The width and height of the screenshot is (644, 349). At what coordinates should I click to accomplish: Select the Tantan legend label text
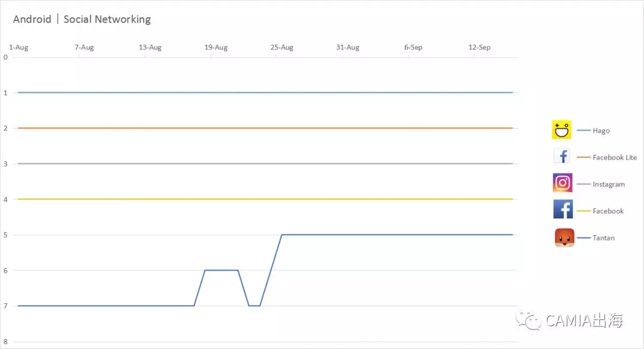point(603,238)
